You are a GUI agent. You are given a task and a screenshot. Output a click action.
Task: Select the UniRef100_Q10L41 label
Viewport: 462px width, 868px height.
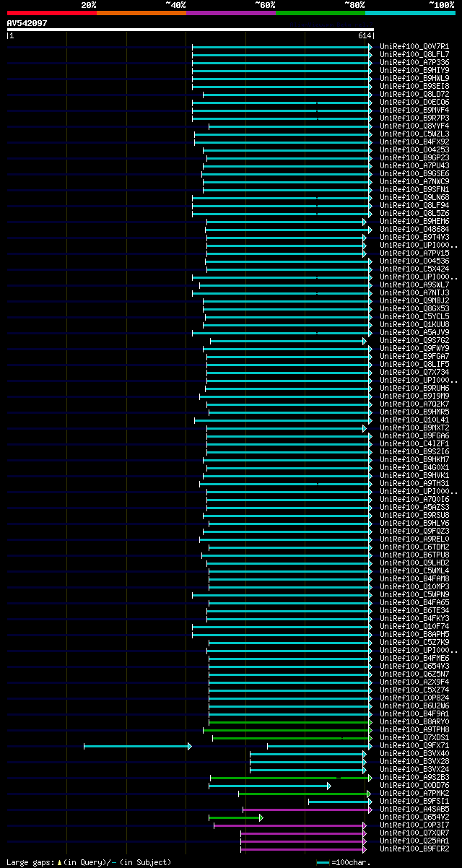414,420
